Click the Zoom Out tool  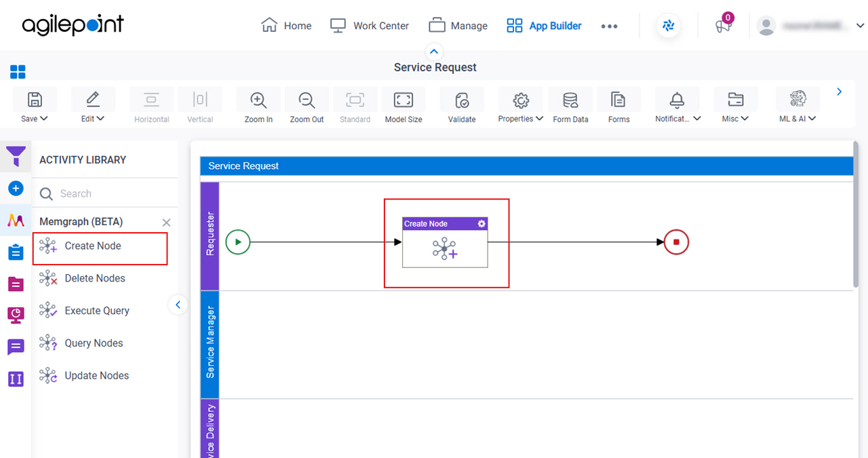[307, 107]
